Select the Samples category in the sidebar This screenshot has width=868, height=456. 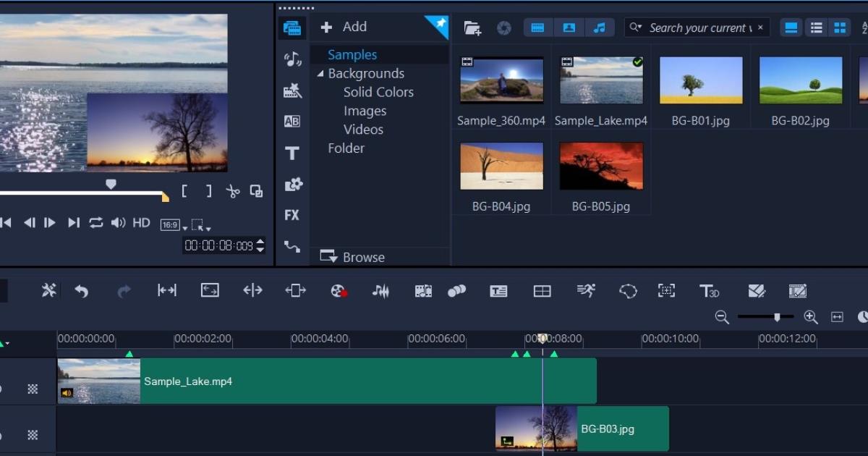point(352,54)
